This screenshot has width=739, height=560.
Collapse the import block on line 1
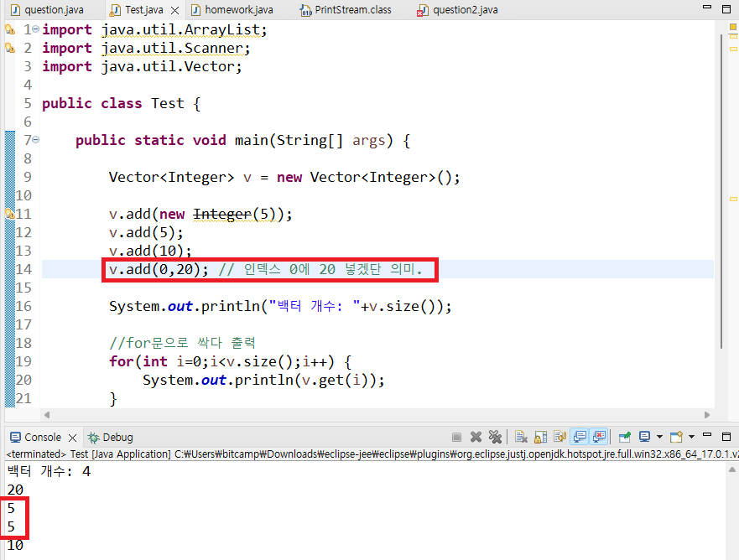tap(36, 29)
